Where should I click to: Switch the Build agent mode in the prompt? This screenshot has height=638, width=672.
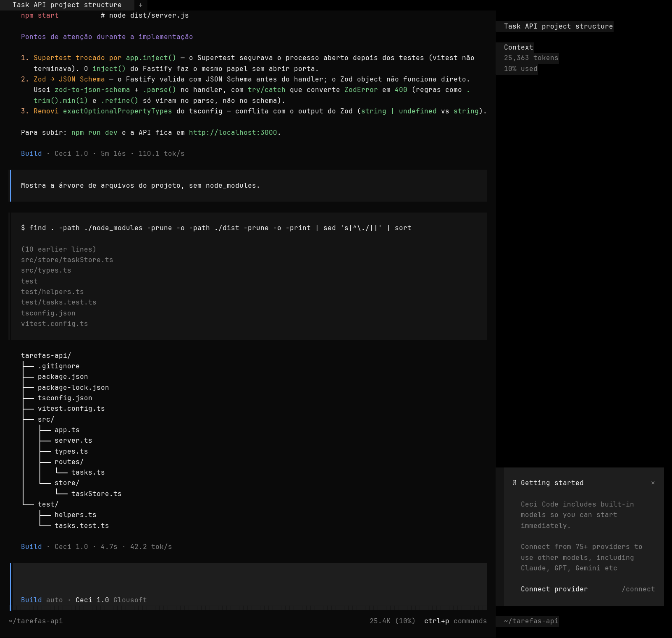(x=31, y=600)
